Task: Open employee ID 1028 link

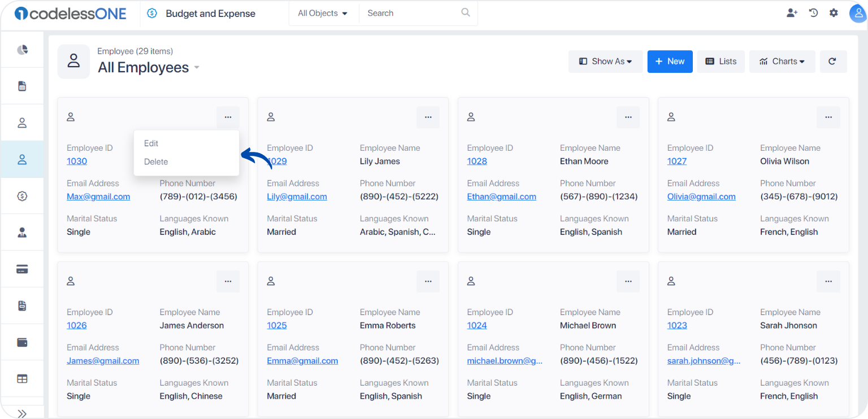Action: [477, 161]
